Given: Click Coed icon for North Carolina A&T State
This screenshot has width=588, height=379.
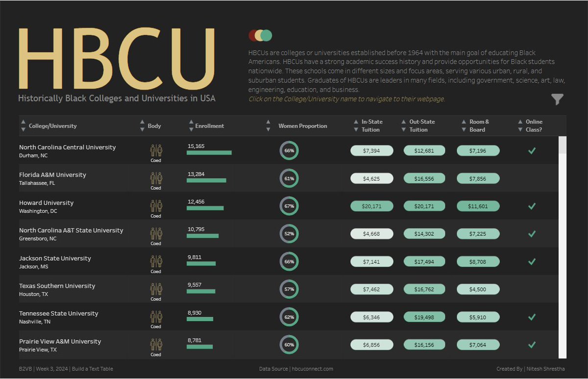Looking at the screenshot, I should [x=156, y=233].
